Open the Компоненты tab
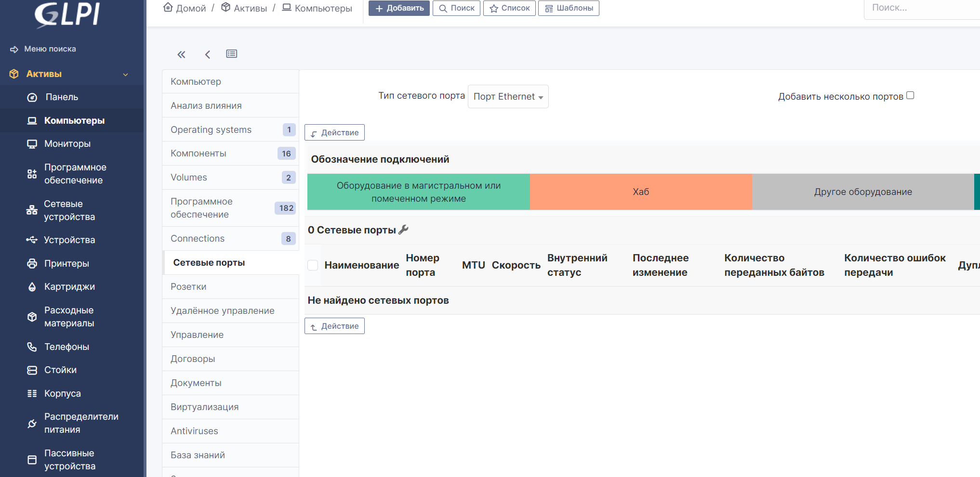 tap(230, 154)
